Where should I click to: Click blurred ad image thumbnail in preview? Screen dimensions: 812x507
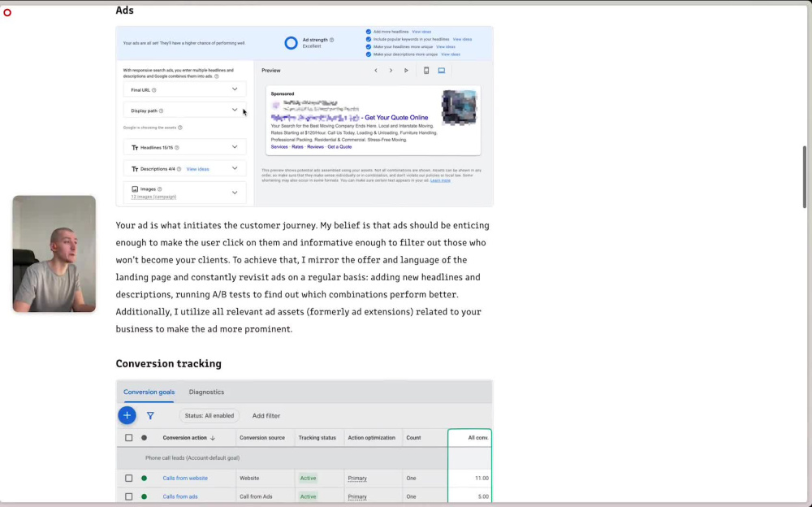[459, 107]
